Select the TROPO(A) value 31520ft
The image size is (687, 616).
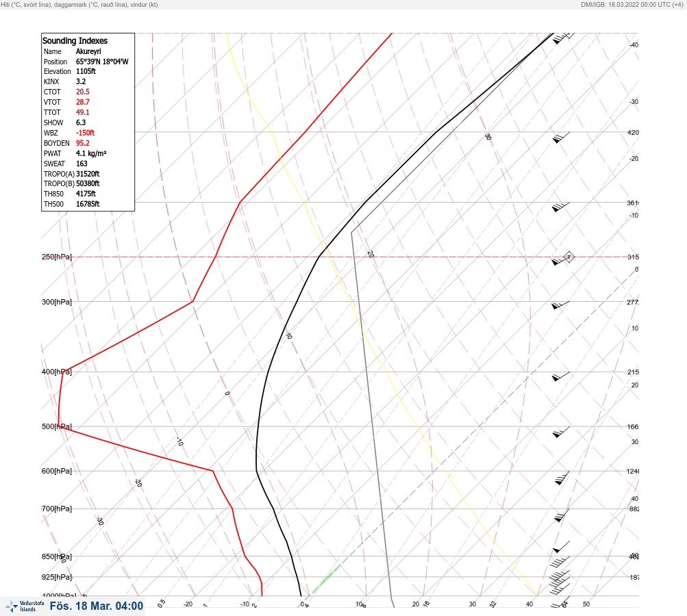point(88,174)
